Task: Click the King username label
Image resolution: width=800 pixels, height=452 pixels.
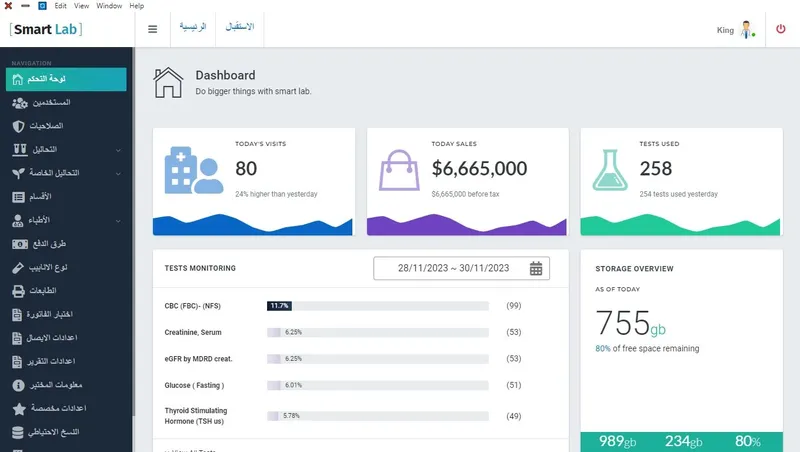Action: (725, 30)
